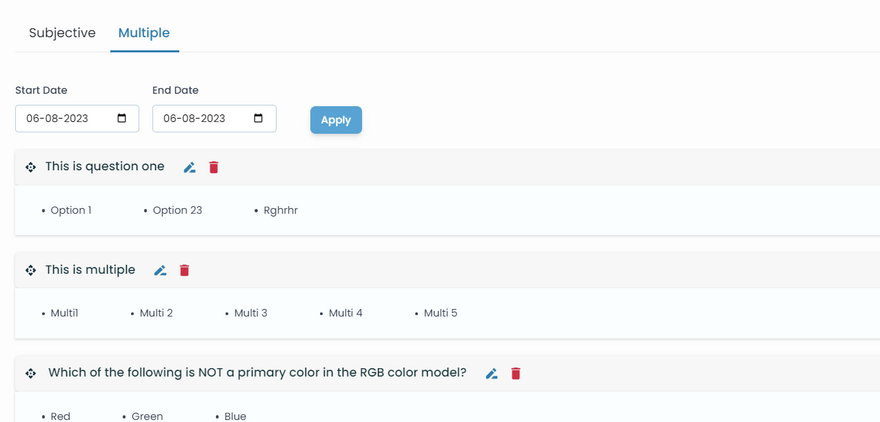Click the drag handle for question one

(31, 168)
